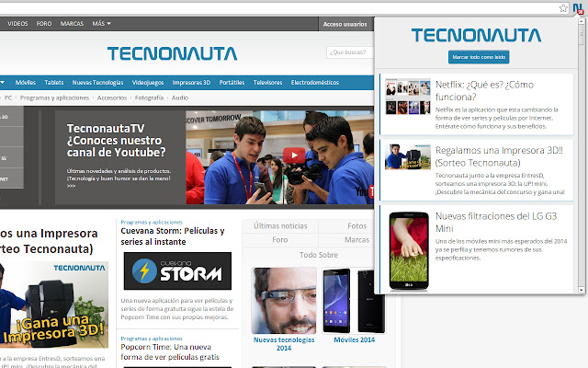
Task: Open the Tecnonauta logo in popup
Action: pos(476,35)
